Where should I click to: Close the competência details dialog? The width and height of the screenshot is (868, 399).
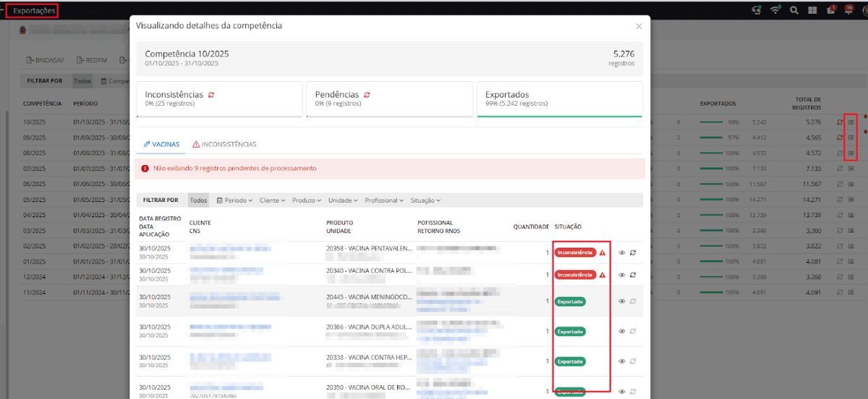[x=639, y=26]
